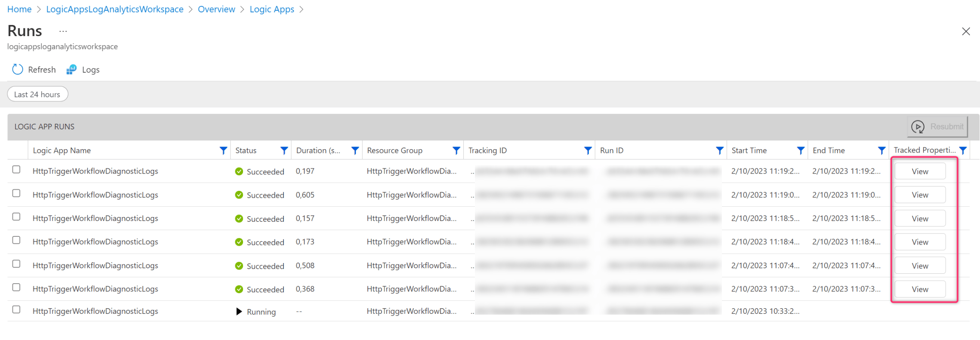This screenshot has height=340, width=980.
Task: Click start time 2/10/2023 10:33:2...
Action: tap(765, 311)
